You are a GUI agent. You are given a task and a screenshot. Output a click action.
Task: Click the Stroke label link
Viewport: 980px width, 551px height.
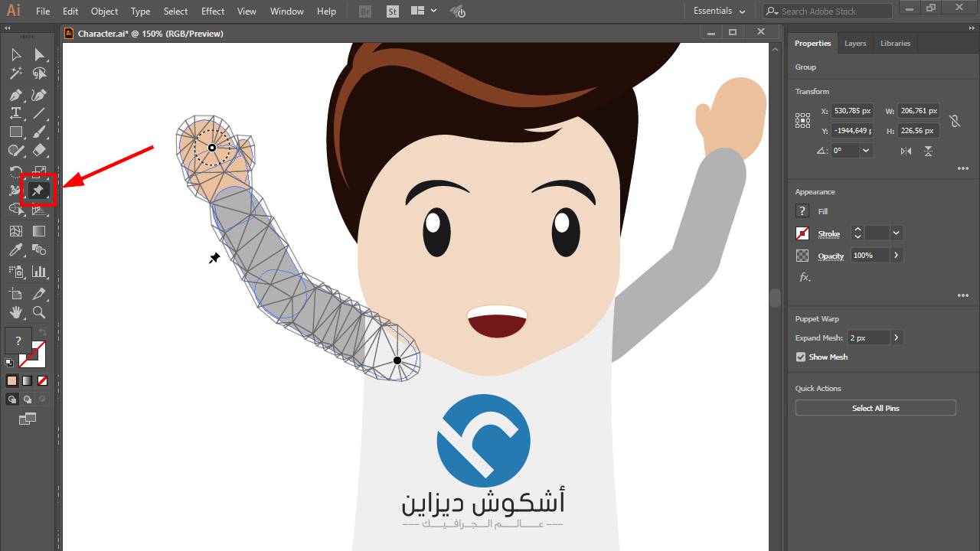[828, 234]
